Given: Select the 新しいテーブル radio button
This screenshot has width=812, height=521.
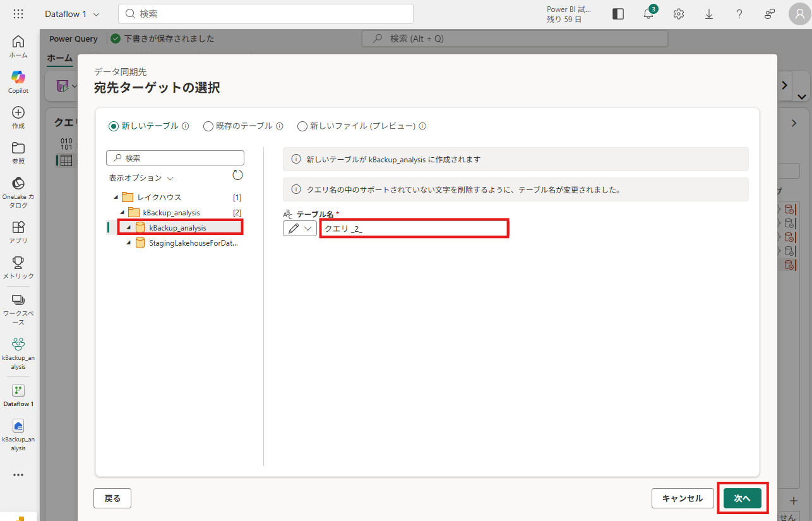Looking at the screenshot, I should click(x=114, y=126).
